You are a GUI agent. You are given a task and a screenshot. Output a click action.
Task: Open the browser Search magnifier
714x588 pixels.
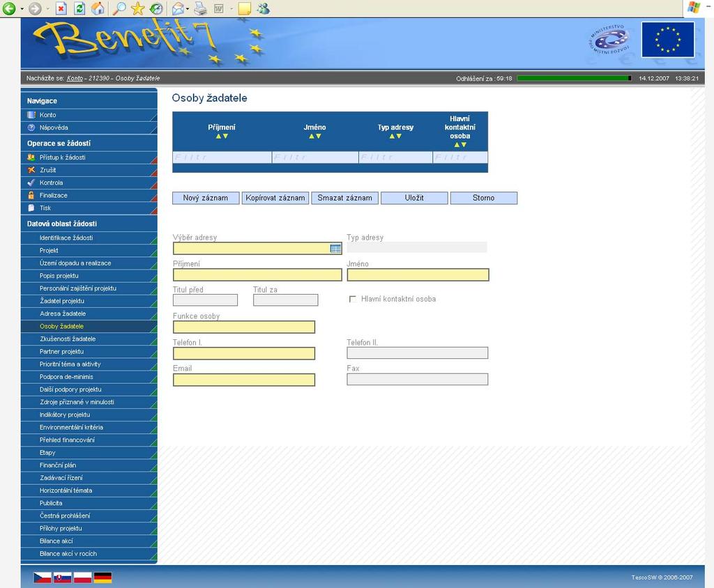click(x=119, y=8)
